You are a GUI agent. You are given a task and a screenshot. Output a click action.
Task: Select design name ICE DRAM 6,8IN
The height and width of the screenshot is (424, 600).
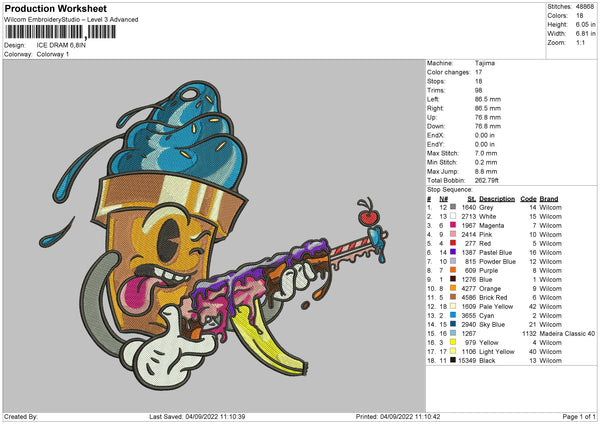coord(61,45)
